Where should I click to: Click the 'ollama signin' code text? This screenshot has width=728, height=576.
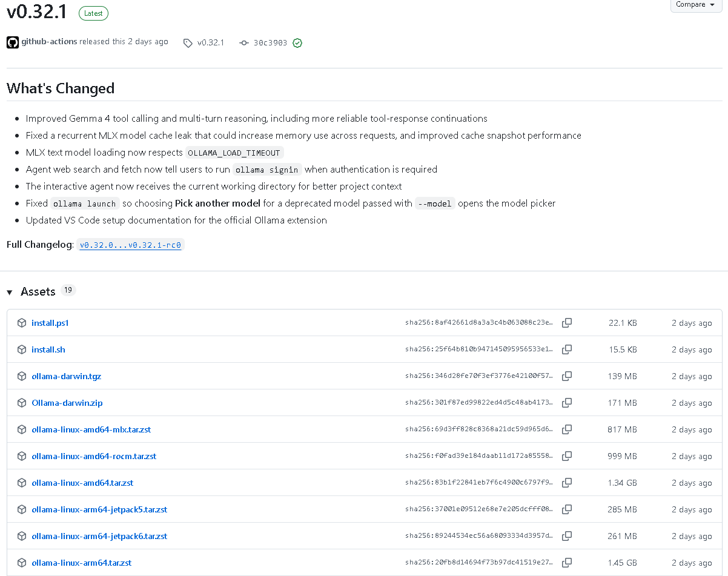pyautogui.click(x=266, y=170)
